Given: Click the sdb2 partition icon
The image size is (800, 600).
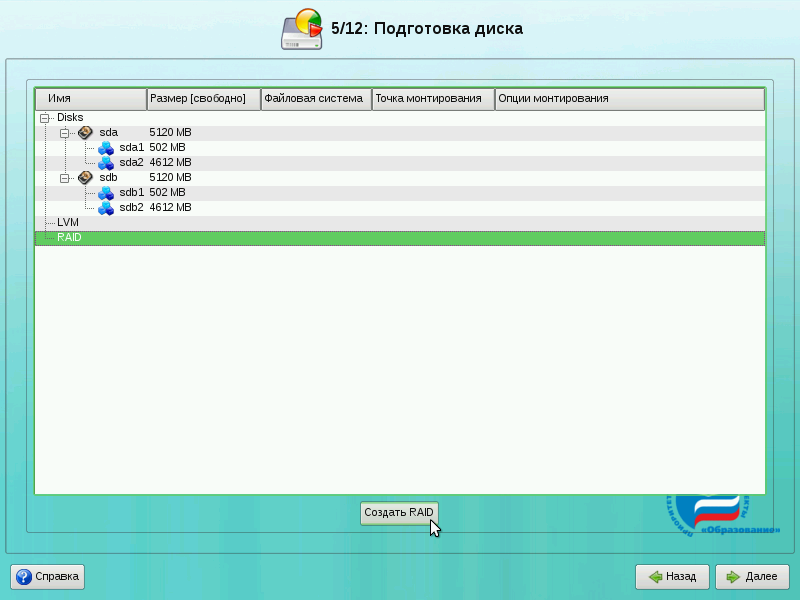Looking at the screenshot, I should click(106, 207).
